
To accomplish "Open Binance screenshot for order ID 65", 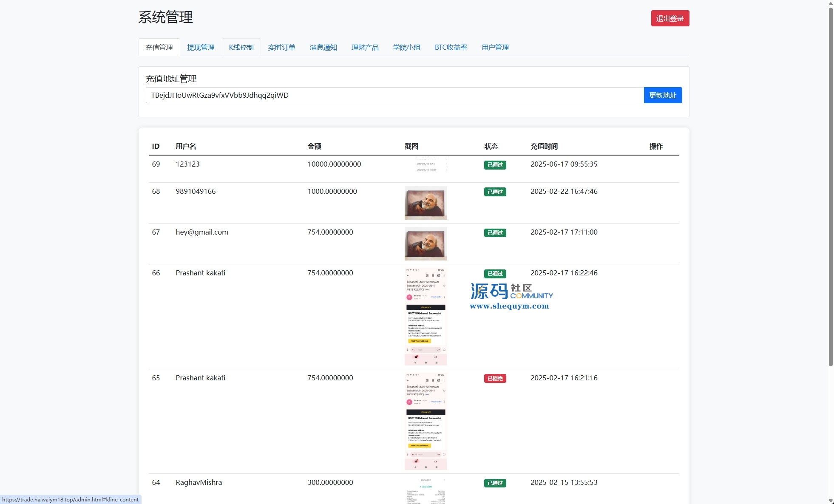I will 426,421.
